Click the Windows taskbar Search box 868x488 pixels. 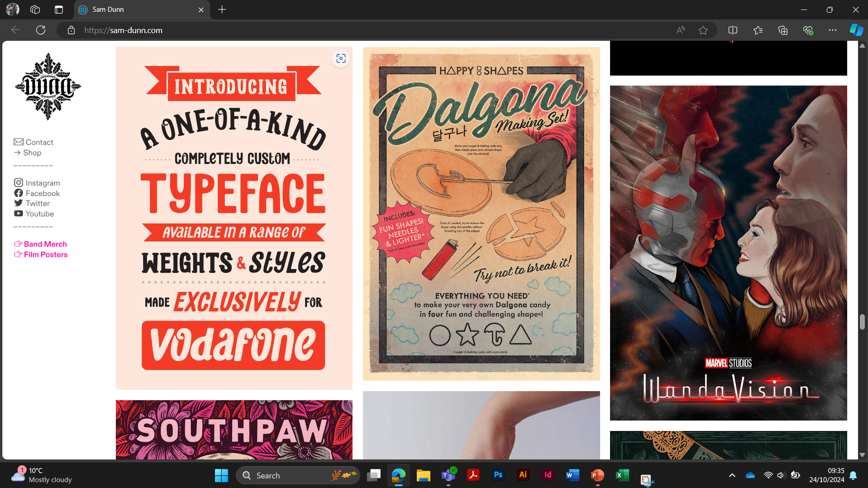point(298,475)
